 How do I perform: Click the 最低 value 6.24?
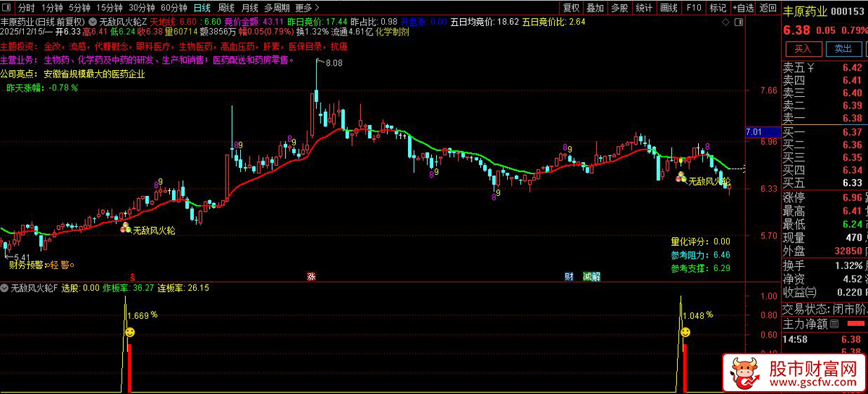[x=852, y=224]
